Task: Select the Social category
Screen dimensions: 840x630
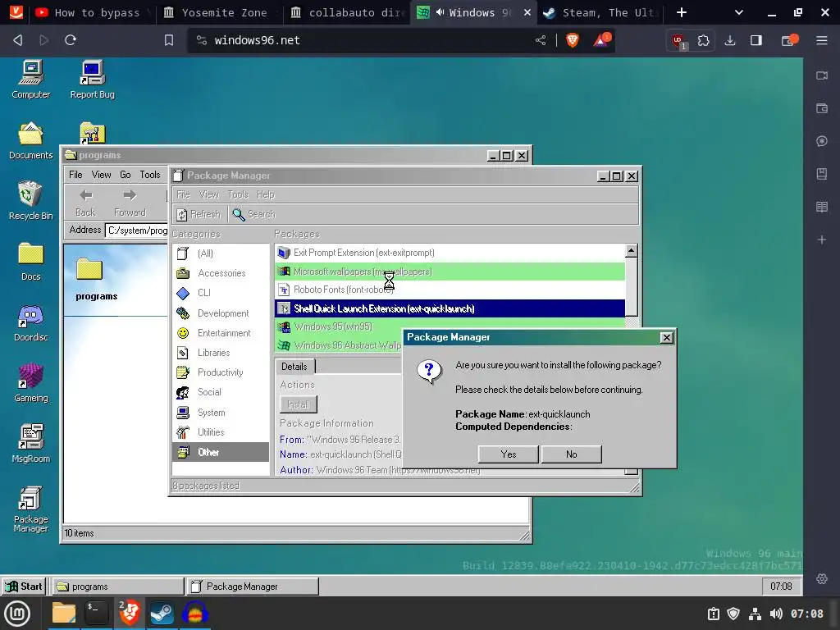Action: (220, 392)
